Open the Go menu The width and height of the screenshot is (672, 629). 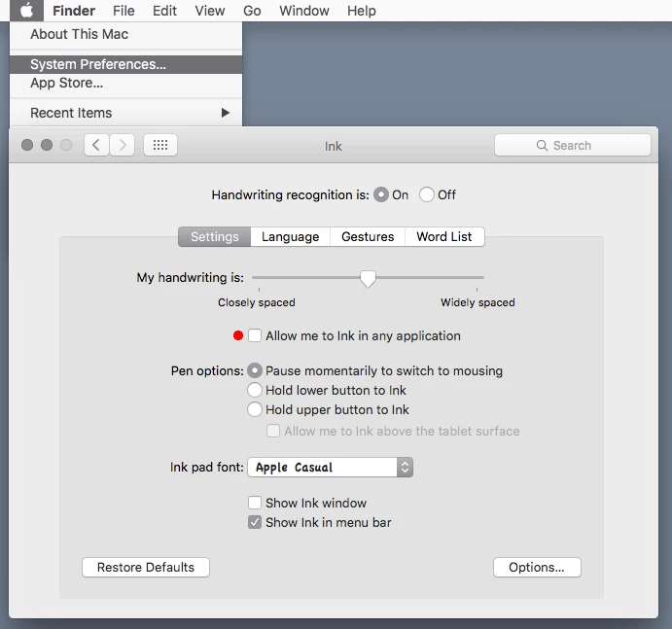pyautogui.click(x=252, y=11)
